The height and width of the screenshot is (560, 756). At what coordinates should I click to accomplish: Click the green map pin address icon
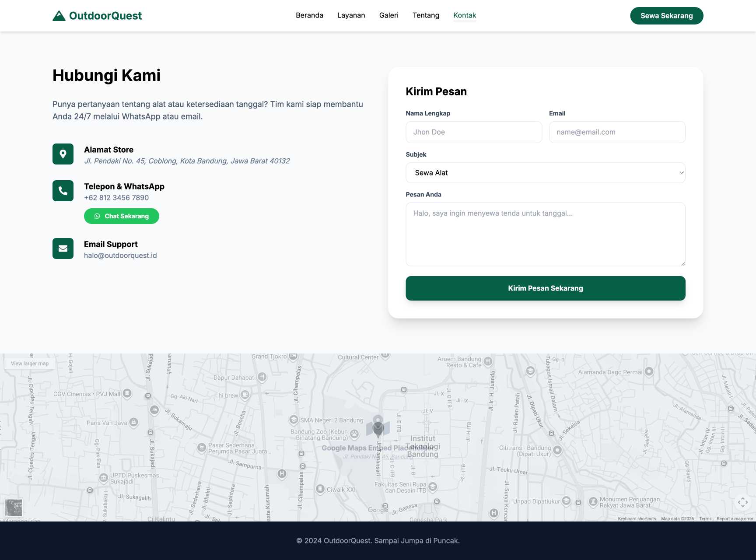[63, 154]
